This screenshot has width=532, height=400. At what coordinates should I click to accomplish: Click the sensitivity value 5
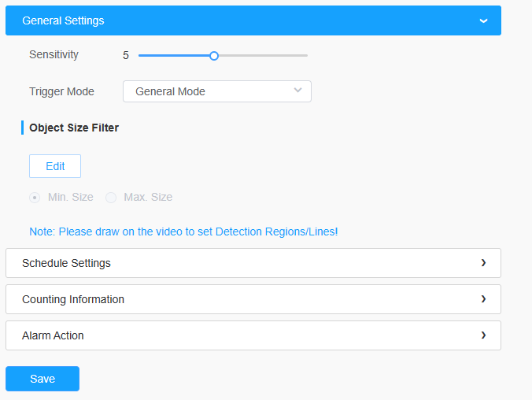[126, 55]
